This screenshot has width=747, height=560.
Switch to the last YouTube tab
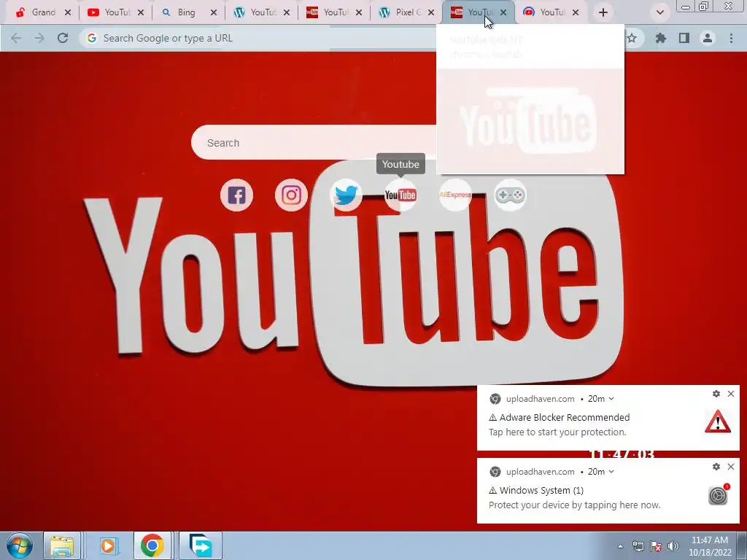(x=551, y=12)
